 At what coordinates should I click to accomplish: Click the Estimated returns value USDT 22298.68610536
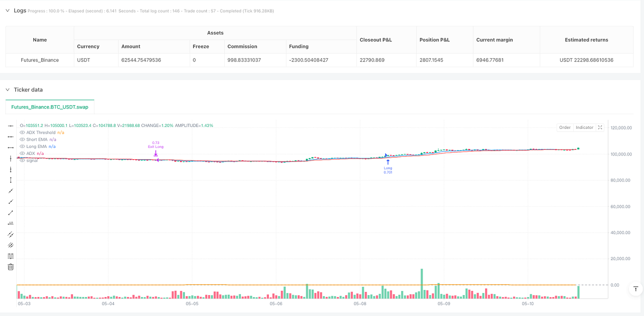click(x=586, y=60)
